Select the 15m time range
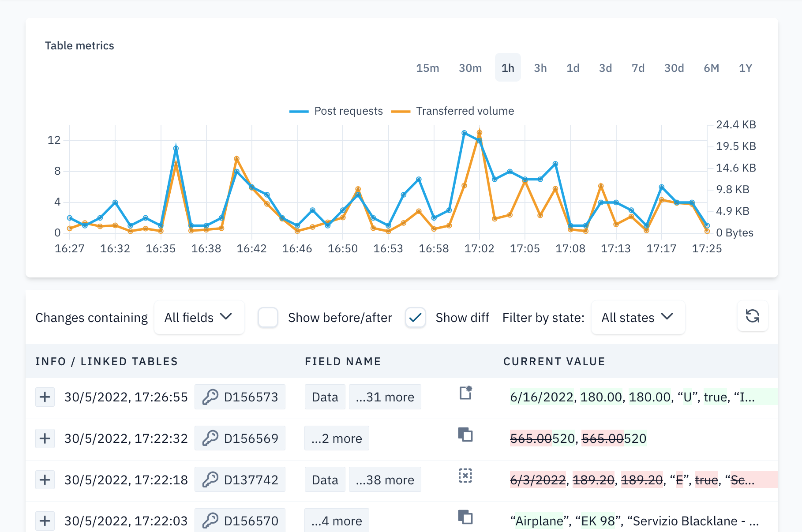Viewport: 802px width, 532px height. [x=427, y=67]
